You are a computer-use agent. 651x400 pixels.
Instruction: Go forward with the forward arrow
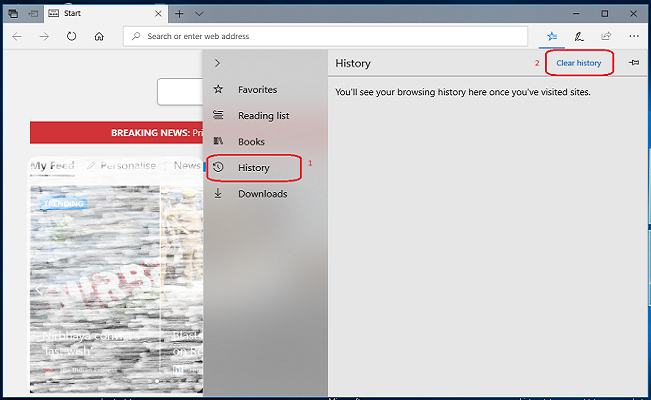[44, 37]
